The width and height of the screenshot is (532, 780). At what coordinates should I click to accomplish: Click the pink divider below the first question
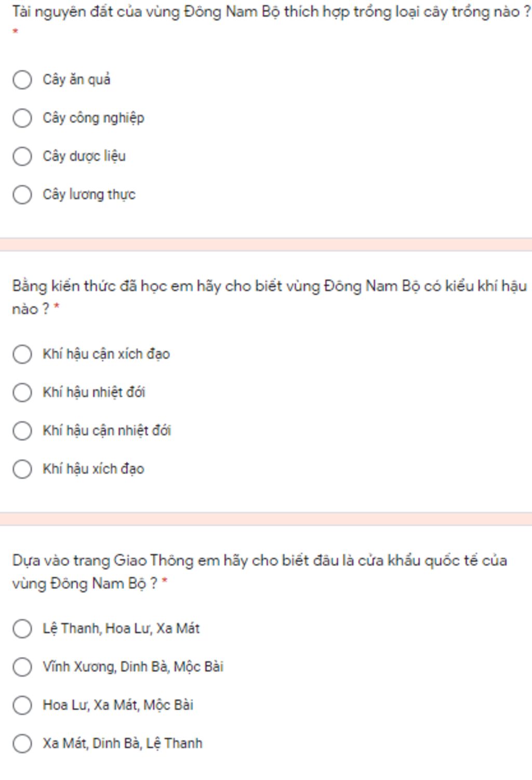tap(266, 245)
